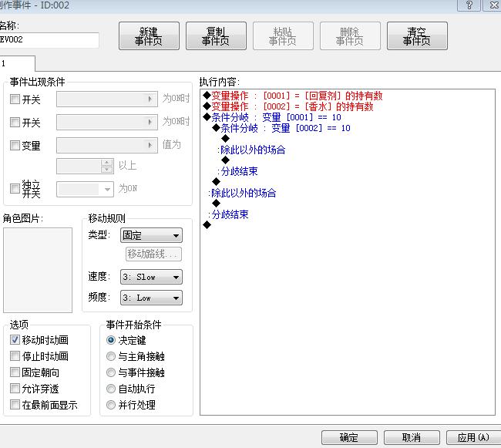This screenshot has width=501, height=448.
Task: Click the 复制事件页 button
Action: click(216, 35)
